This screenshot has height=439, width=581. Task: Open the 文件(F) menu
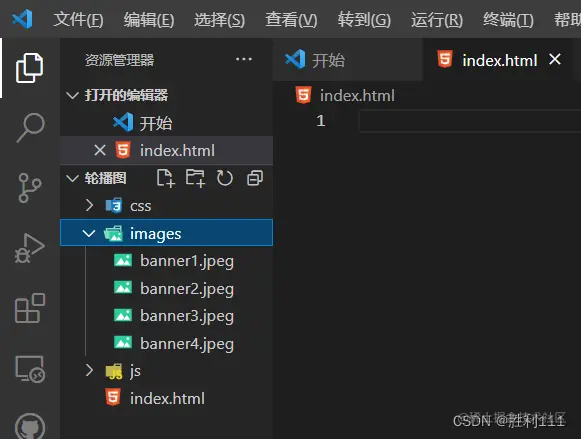[79, 19]
